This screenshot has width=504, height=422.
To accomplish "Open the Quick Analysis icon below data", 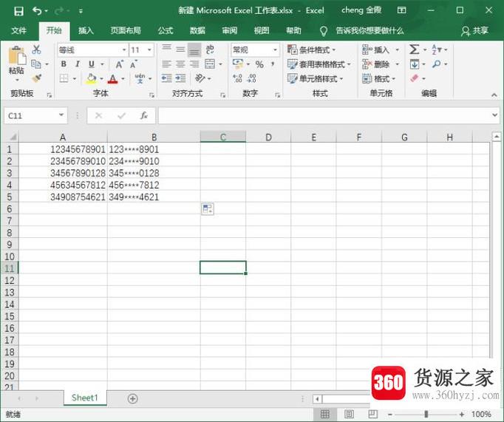I will [208, 209].
